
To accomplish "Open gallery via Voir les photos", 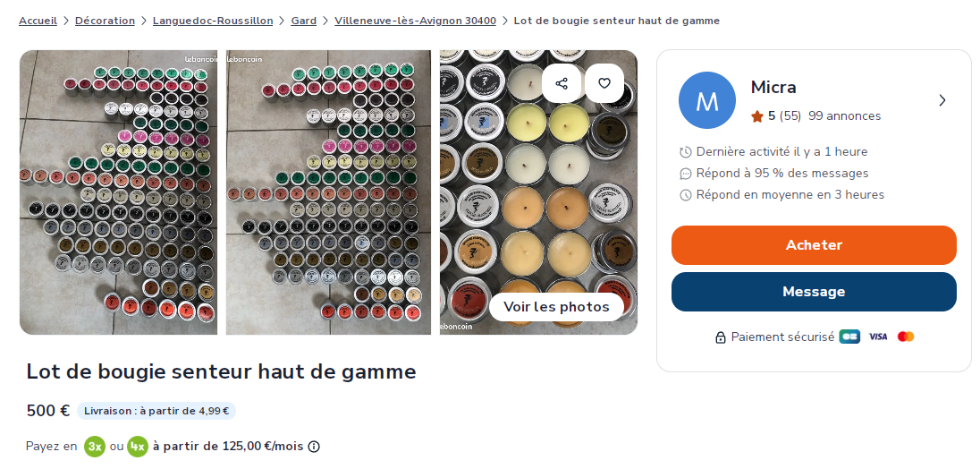I will pyautogui.click(x=556, y=306).
